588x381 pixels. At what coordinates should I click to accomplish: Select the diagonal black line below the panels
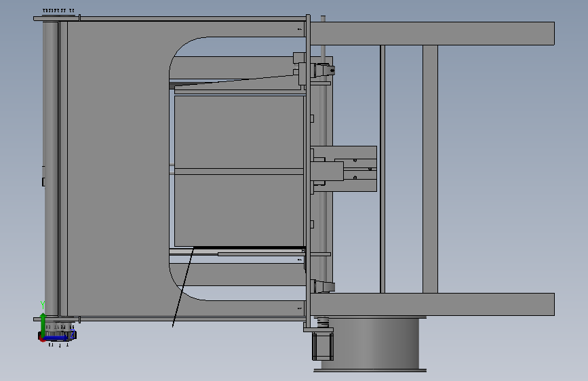tap(183, 287)
